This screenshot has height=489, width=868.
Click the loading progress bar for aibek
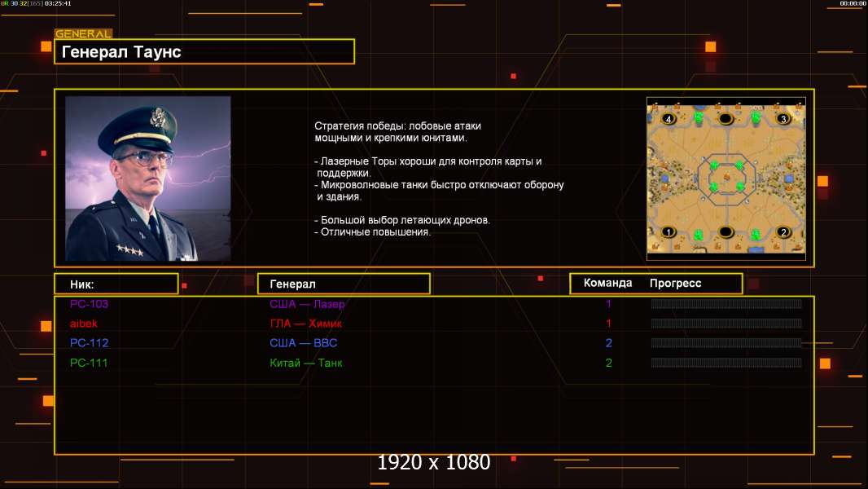(726, 324)
